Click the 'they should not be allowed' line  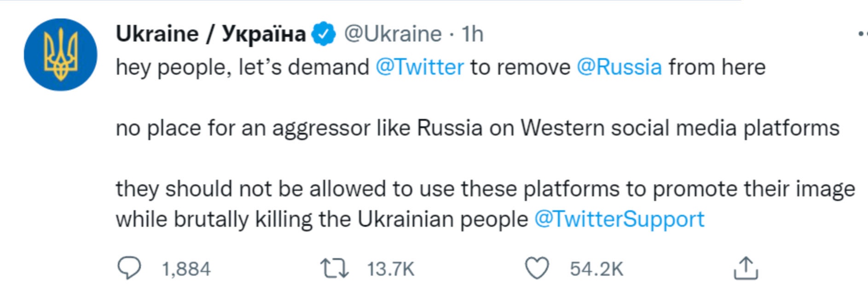click(x=485, y=189)
